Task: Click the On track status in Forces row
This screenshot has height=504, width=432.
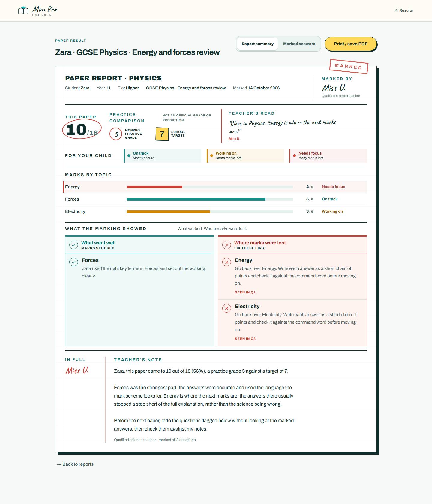Action: click(x=329, y=199)
